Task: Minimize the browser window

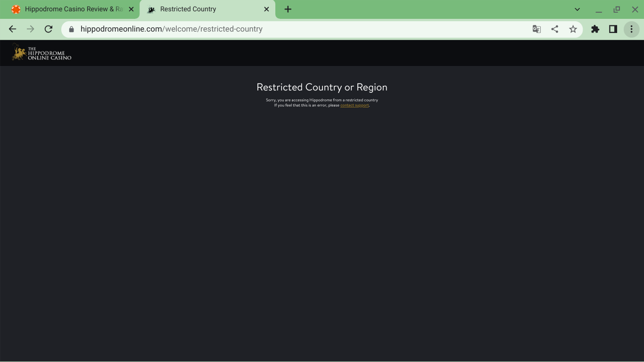Action: coord(599,9)
